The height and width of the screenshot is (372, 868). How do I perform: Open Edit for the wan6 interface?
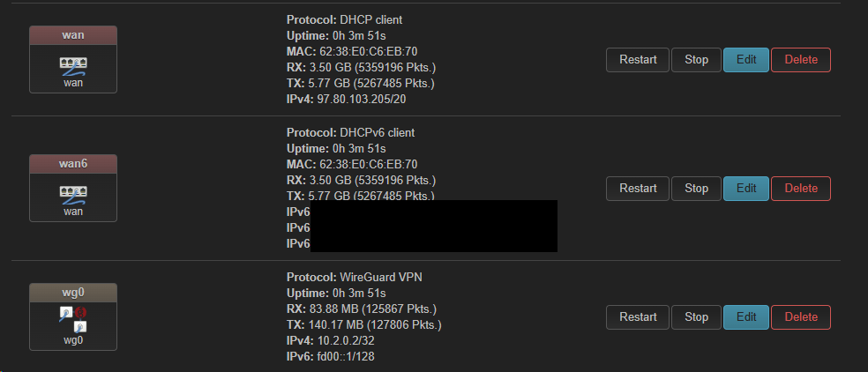point(745,188)
